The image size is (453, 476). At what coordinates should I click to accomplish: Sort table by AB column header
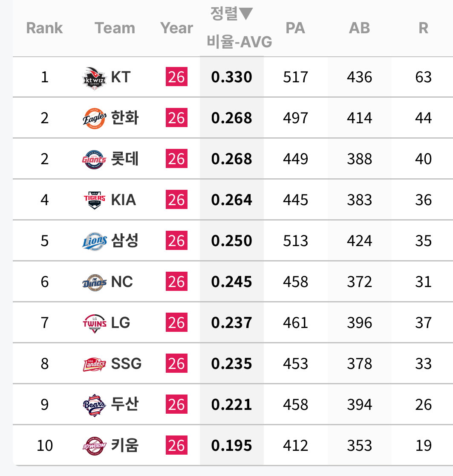(359, 28)
